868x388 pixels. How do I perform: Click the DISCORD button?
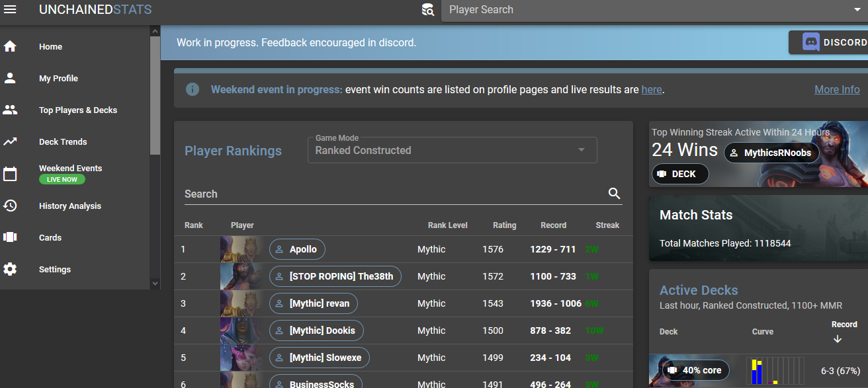click(x=828, y=42)
